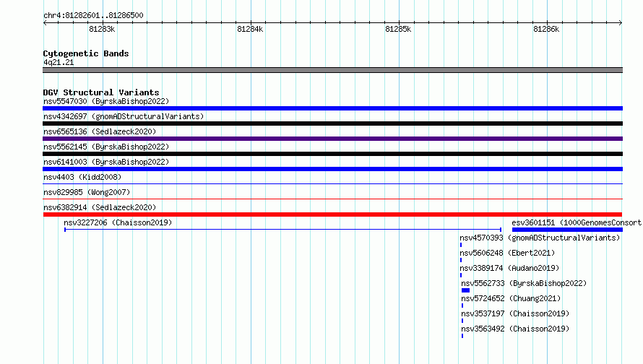This screenshot has height=364, width=643.
Task: Select the nsv5547030 blue variant bar
Action: 332,108
